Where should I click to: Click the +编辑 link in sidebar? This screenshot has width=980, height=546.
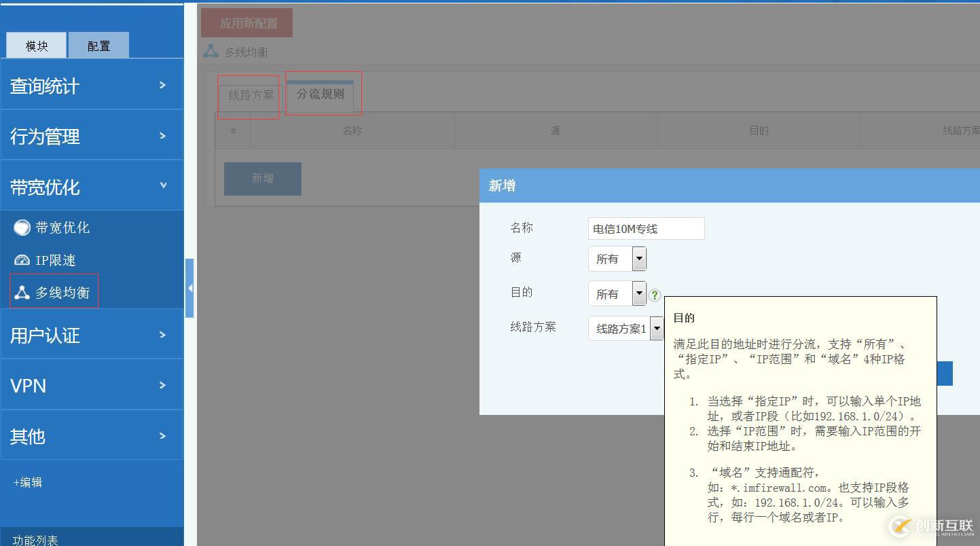pyautogui.click(x=26, y=481)
